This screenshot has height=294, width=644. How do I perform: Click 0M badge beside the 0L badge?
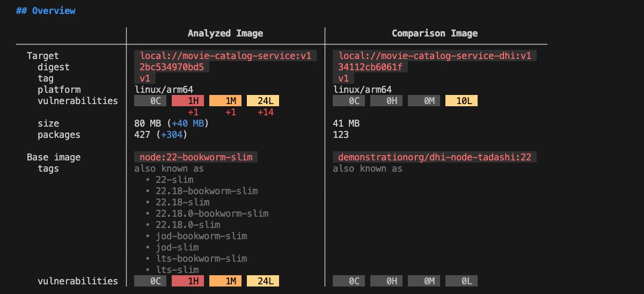coord(424,281)
